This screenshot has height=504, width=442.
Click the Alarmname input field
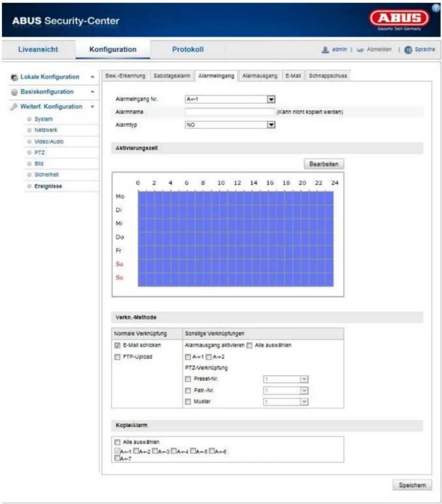tap(230, 112)
